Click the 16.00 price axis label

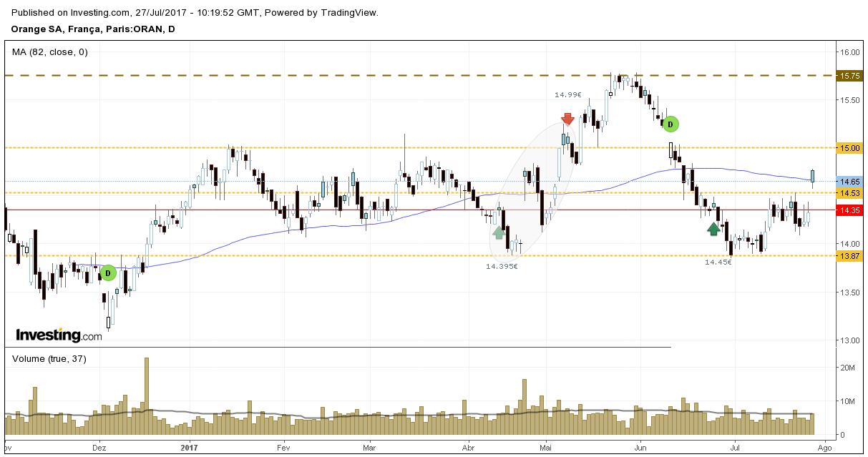pyautogui.click(x=849, y=52)
